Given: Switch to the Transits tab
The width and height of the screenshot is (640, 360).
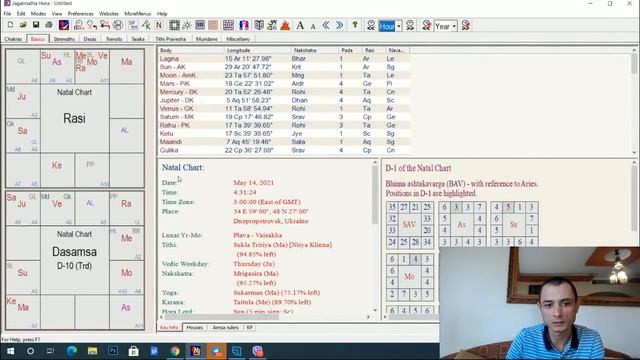Looking at the screenshot, I should (x=114, y=39).
